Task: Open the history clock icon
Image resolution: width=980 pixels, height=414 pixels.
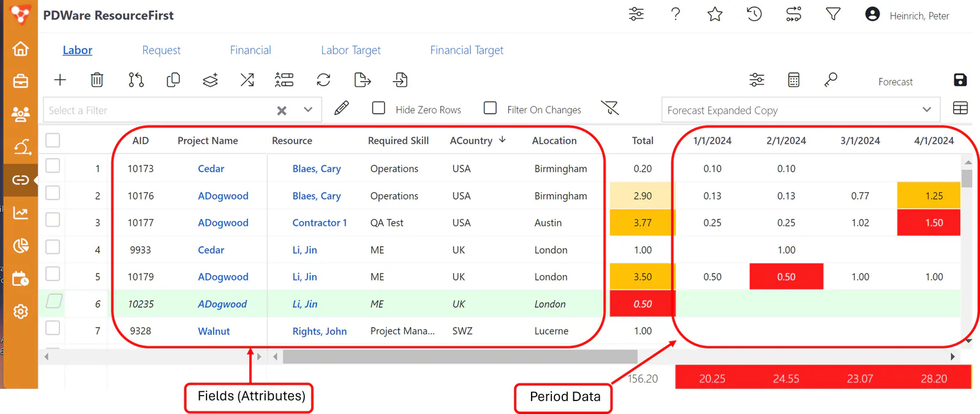Action: point(754,14)
